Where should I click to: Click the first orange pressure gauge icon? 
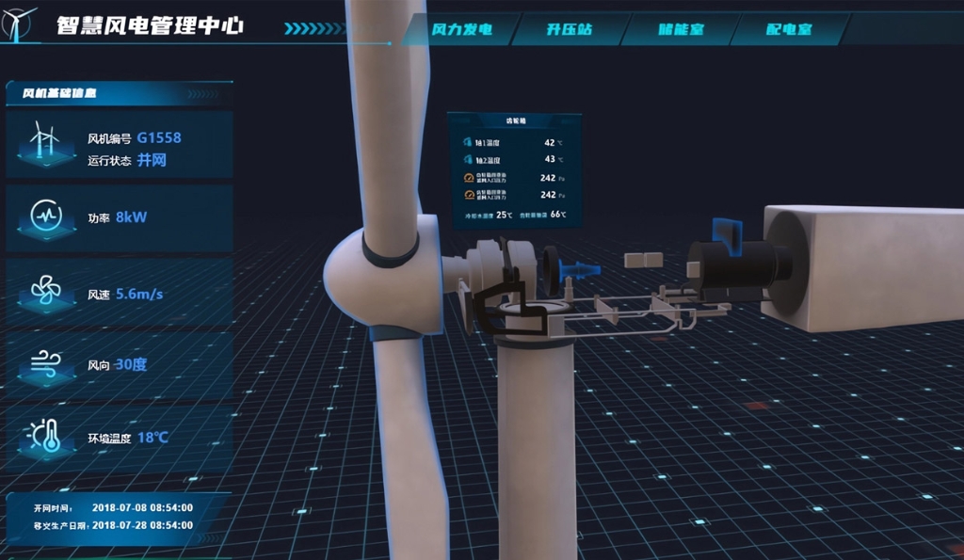(x=469, y=177)
